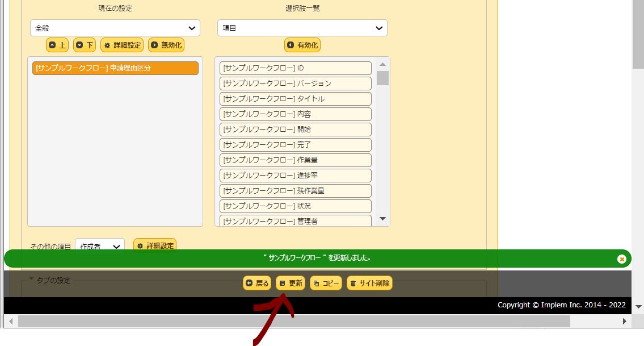
Task: Select [サンプルワークフロー] タイトル option
Action: 295,99
